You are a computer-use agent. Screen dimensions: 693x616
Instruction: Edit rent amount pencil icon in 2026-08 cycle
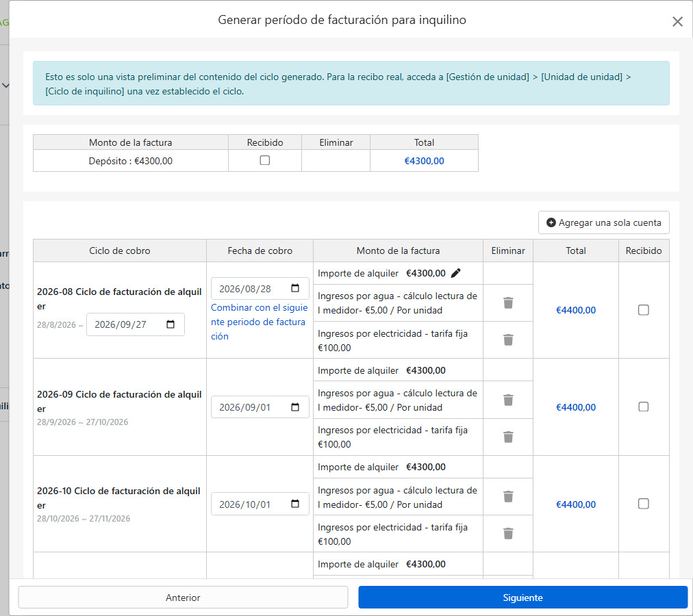(x=455, y=273)
